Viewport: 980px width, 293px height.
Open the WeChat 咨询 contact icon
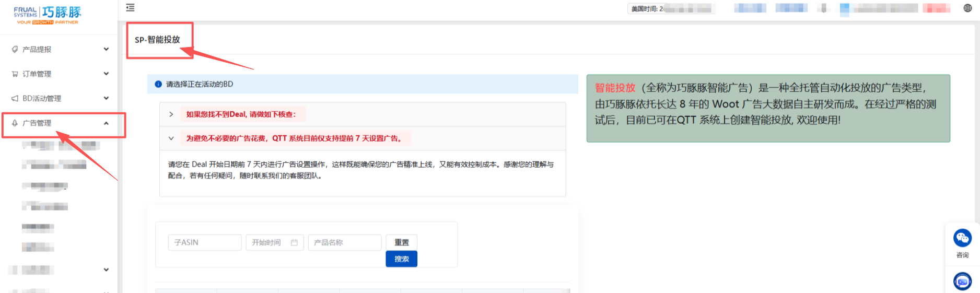point(962,239)
